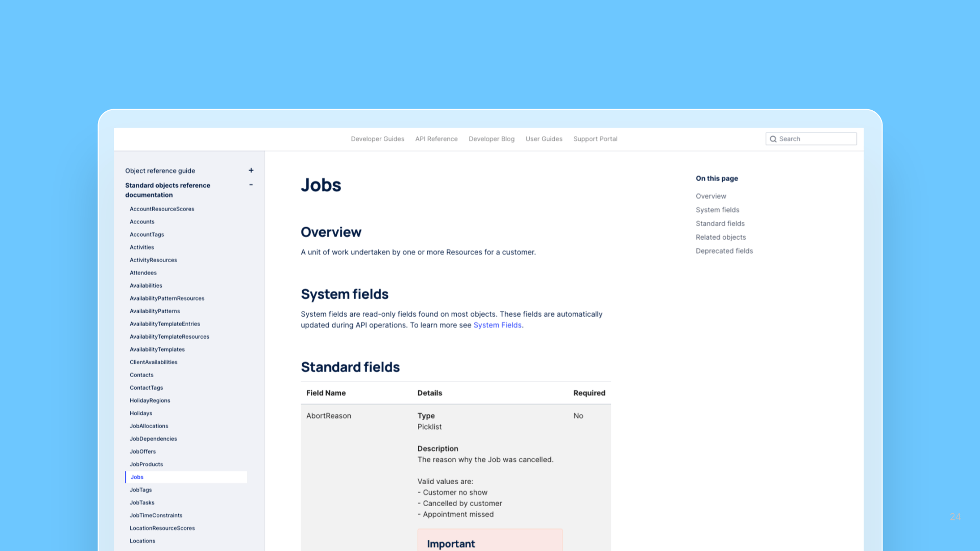Image resolution: width=980 pixels, height=551 pixels.
Task: Open LocationResourceScores in sidebar
Action: (162, 528)
